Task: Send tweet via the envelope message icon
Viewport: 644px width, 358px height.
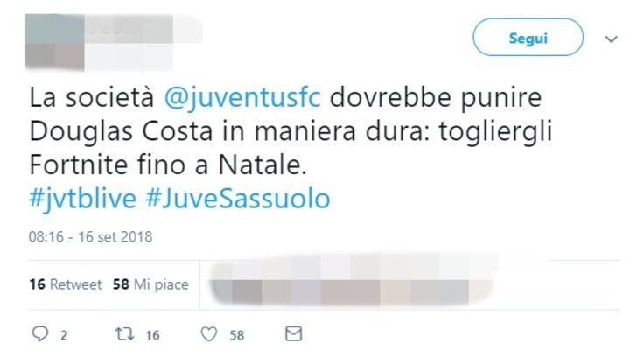Action: coord(294,333)
